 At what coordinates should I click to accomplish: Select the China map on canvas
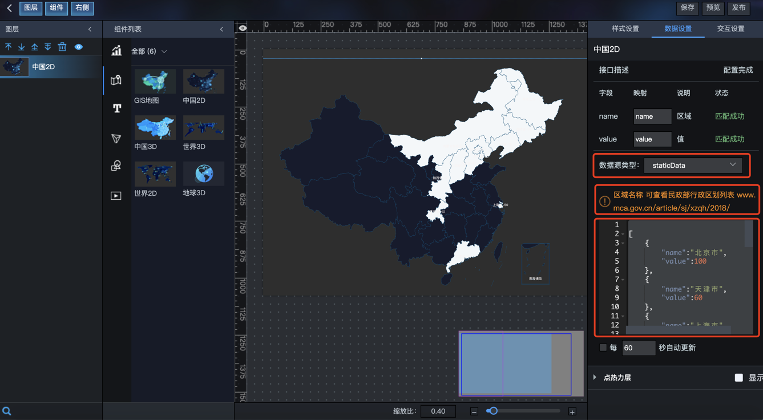pos(421,178)
